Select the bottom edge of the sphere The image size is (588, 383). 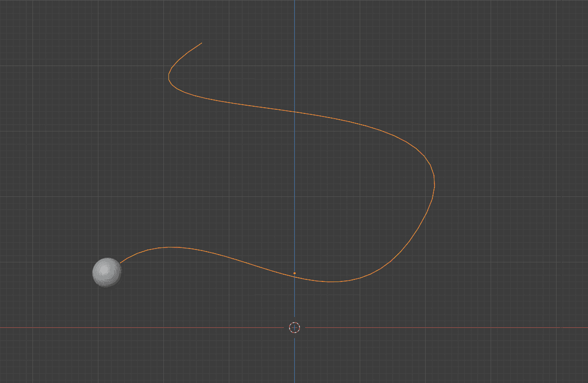pyautogui.click(x=106, y=287)
